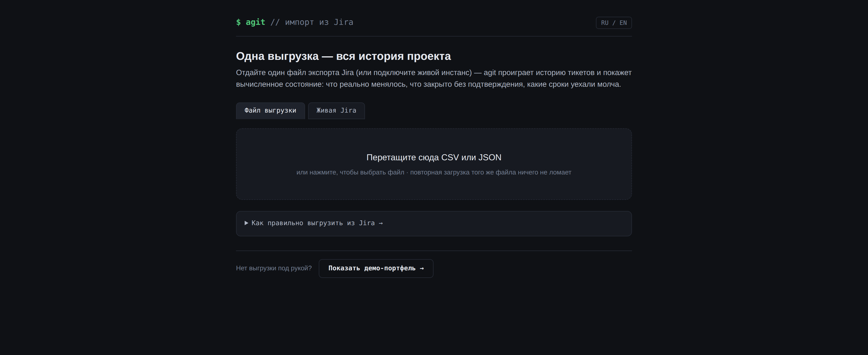Image resolution: width=868 pixels, height=355 pixels.
Task: Expand Как правильно выгрузить из Jira
Action: [434, 223]
